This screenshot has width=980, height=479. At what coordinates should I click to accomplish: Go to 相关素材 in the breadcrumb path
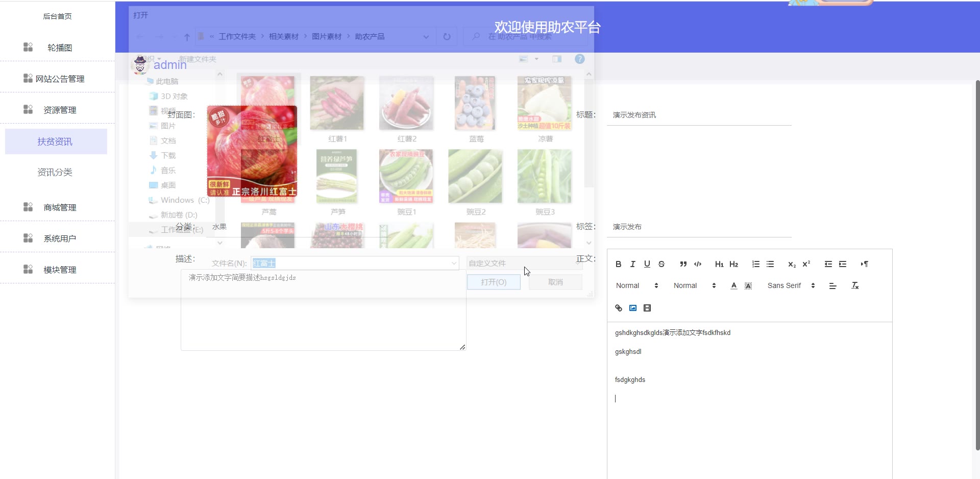click(x=284, y=37)
